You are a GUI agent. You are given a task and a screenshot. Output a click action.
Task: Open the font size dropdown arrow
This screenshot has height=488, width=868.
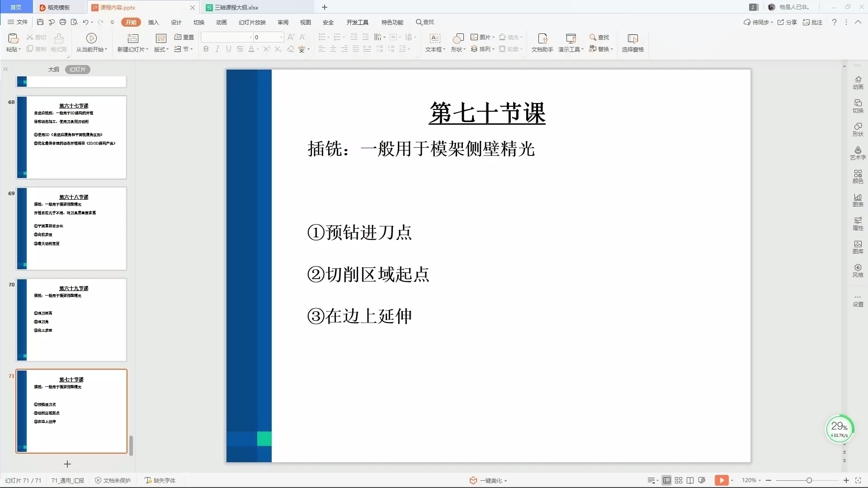pyautogui.click(x=282, y=37)
